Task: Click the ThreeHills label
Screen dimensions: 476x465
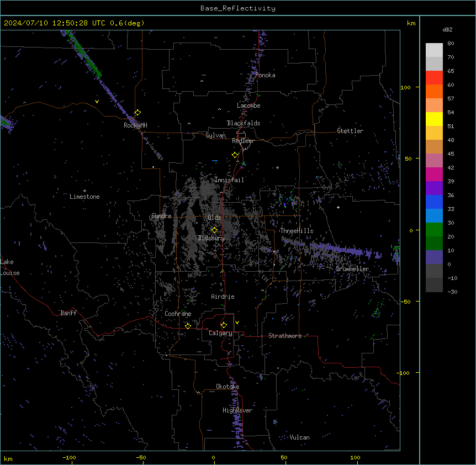Action: (x=297, y=231)
